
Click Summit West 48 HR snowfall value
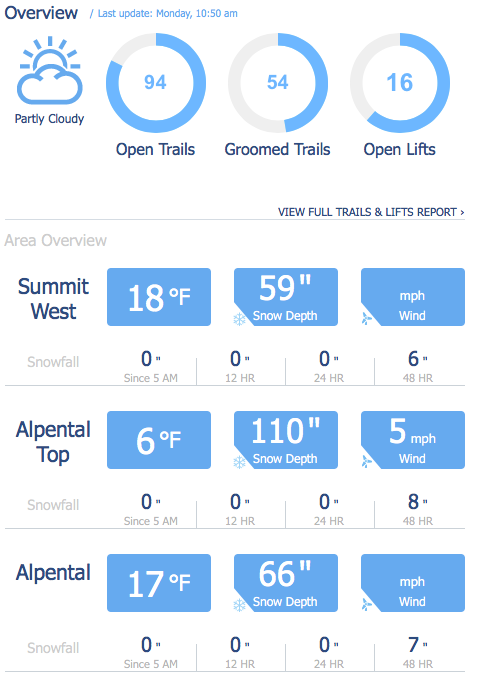click(x=418, y=360)
